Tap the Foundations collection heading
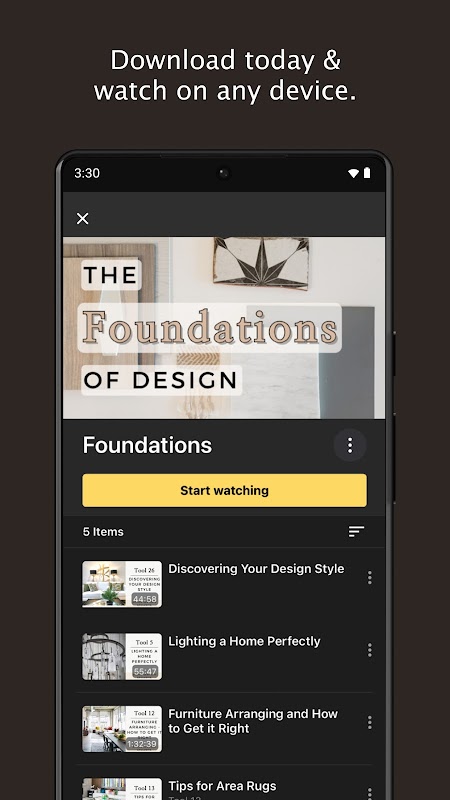This screenshot has height=800, width=450. [147, 445]
